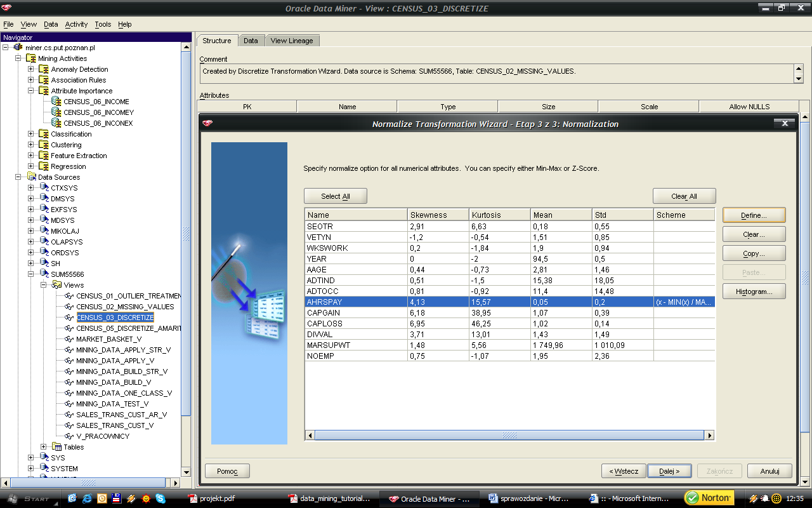Click the Anomaly Detection folder icon
812x508 pixels.
point(44,69)
